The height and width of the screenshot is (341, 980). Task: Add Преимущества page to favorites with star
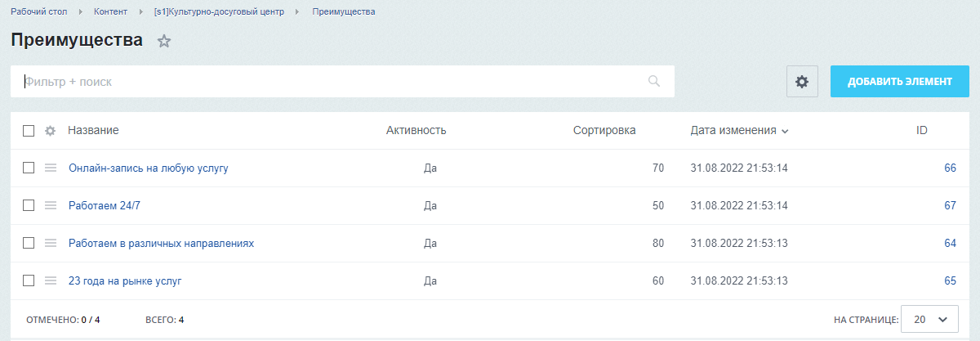click(x=164, y=41)
